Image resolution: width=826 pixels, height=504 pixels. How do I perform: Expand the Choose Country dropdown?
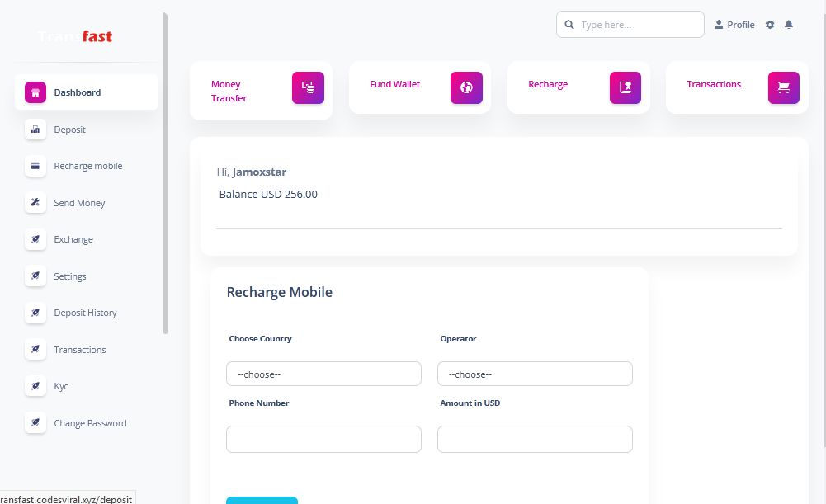coord(323,374)
